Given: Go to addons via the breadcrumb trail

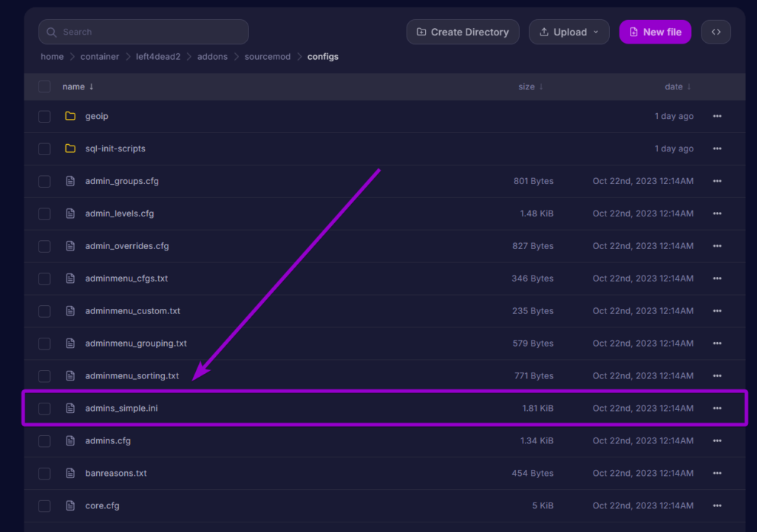Looking at the screenshot, I should tap(212, 56).
